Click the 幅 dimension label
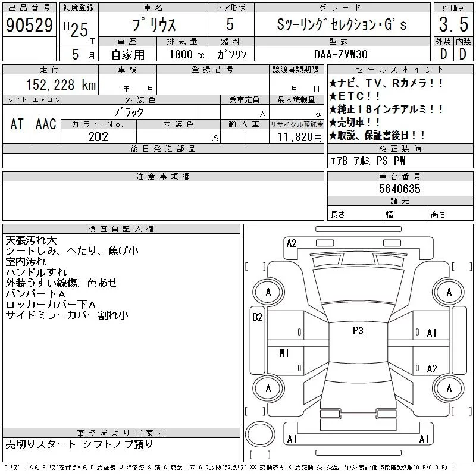476x476 pixels. coord(390,215)
